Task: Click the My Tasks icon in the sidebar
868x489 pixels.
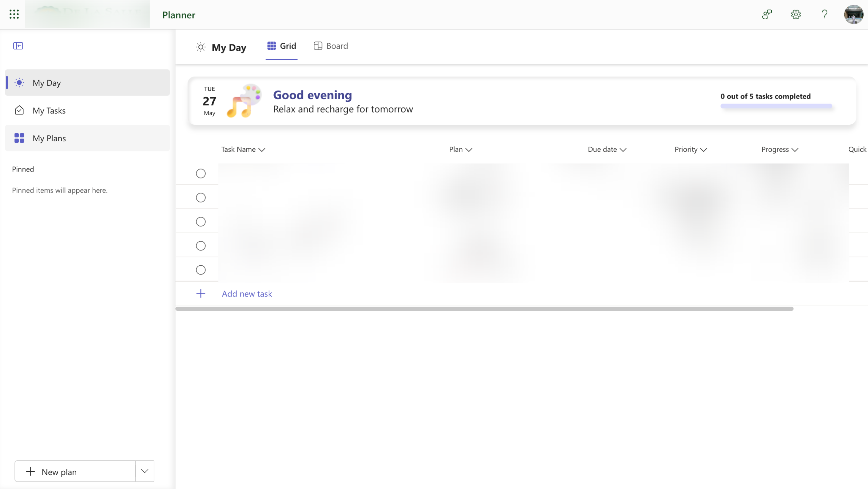Action: pyautogui.click(x=19, y=110)
